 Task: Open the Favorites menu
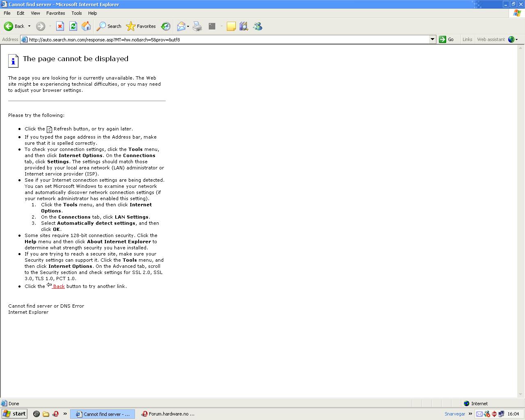point(56,13)
